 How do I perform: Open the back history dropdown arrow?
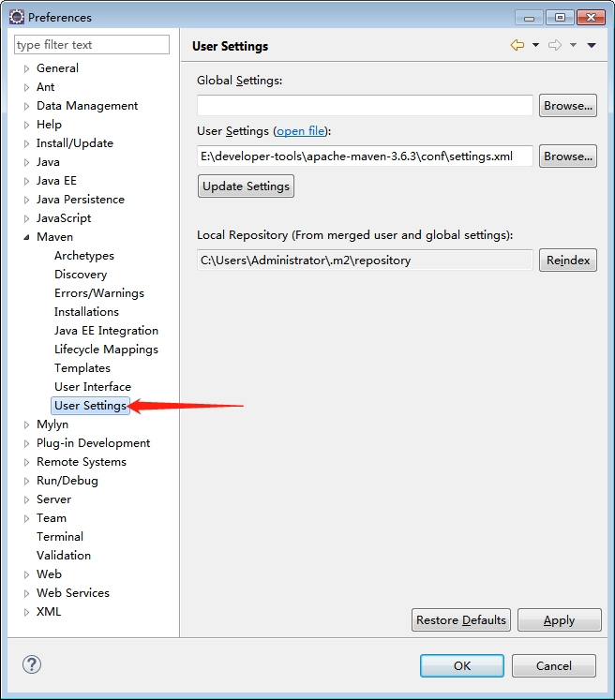click(x=535, y=45)
